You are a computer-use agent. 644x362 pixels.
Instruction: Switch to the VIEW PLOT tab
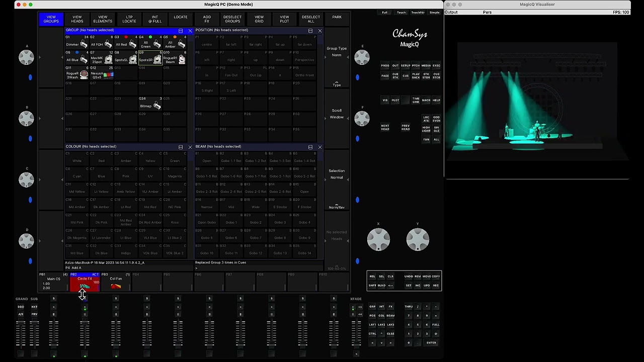point(284,19)
